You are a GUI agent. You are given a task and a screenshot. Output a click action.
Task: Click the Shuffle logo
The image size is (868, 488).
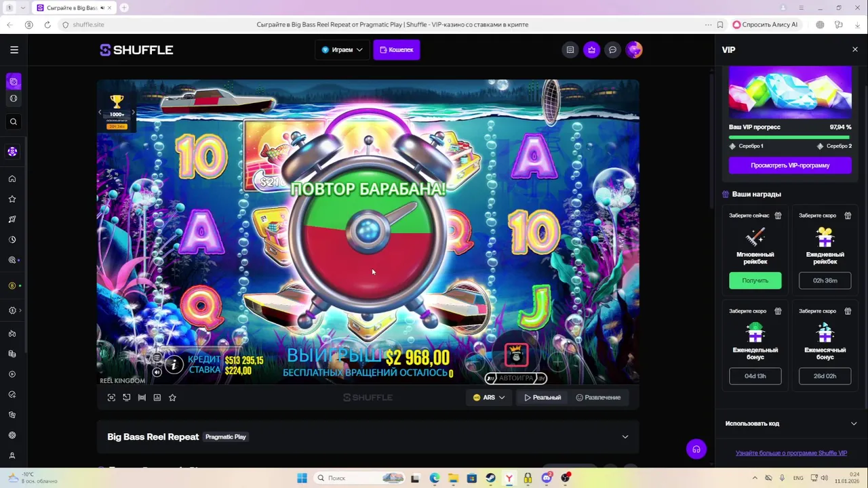(x=137, y=49)
